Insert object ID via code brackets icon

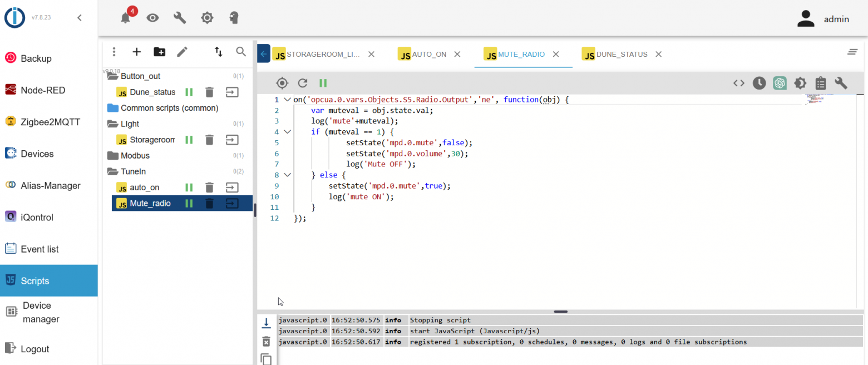[739, 83]
